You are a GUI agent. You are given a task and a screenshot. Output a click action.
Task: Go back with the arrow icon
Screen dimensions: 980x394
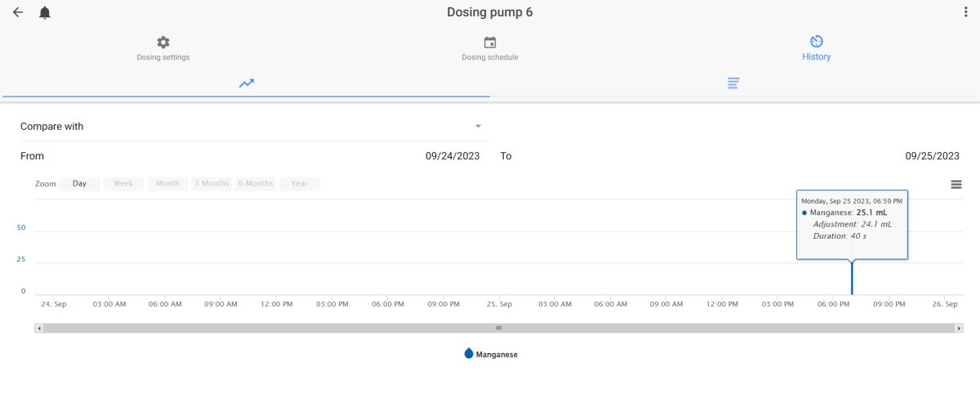click(18, 12)
